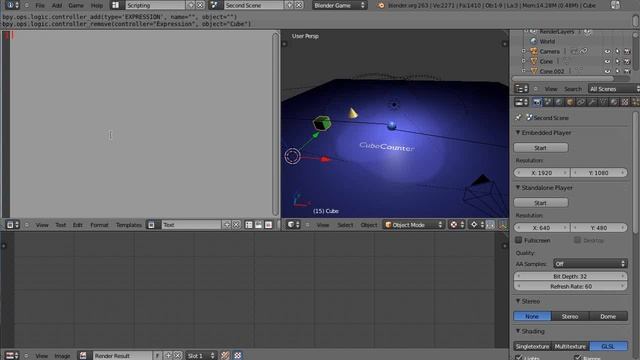Switch to the Render properties tab
This screenshot has width=640, height=360.
click(x=537, y=102)
